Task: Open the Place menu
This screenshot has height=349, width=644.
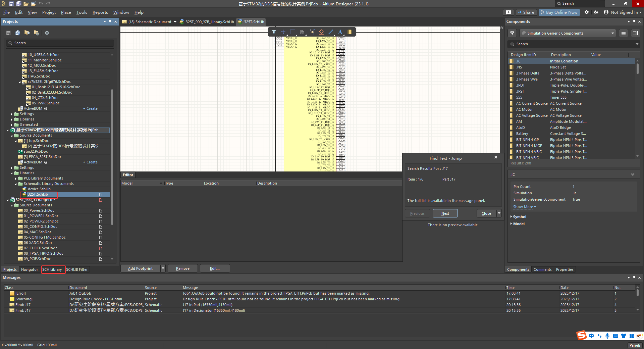Action: click(66, 12)
